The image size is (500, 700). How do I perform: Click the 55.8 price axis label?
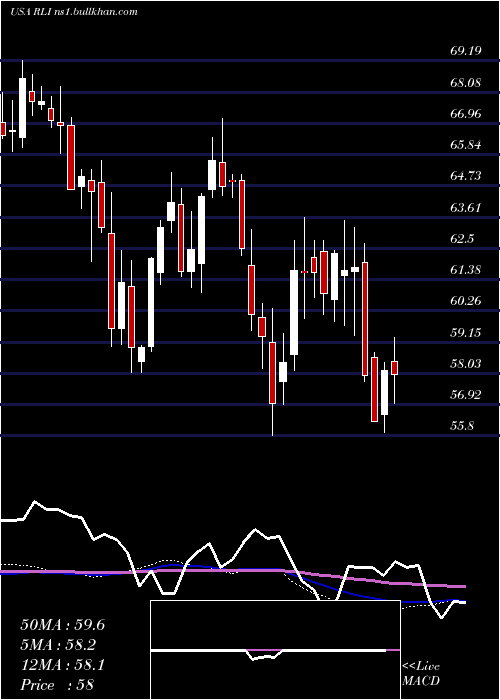(462, 426)
